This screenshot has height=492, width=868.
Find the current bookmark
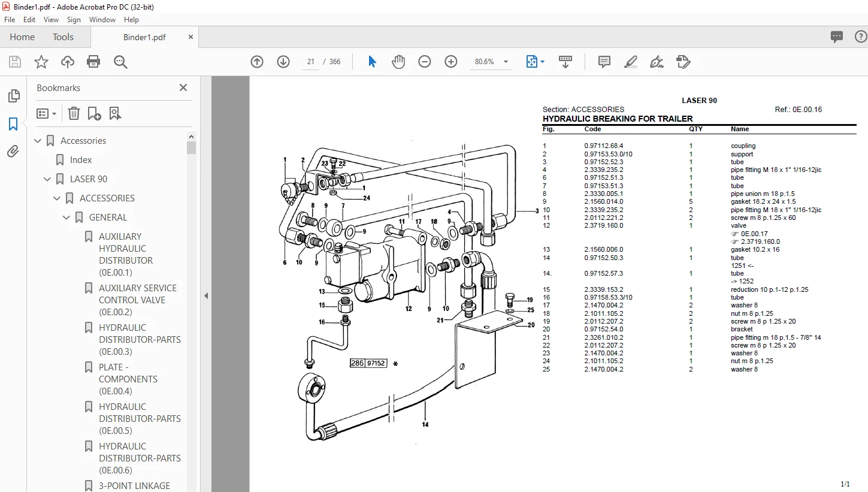[x=115, y=113]
